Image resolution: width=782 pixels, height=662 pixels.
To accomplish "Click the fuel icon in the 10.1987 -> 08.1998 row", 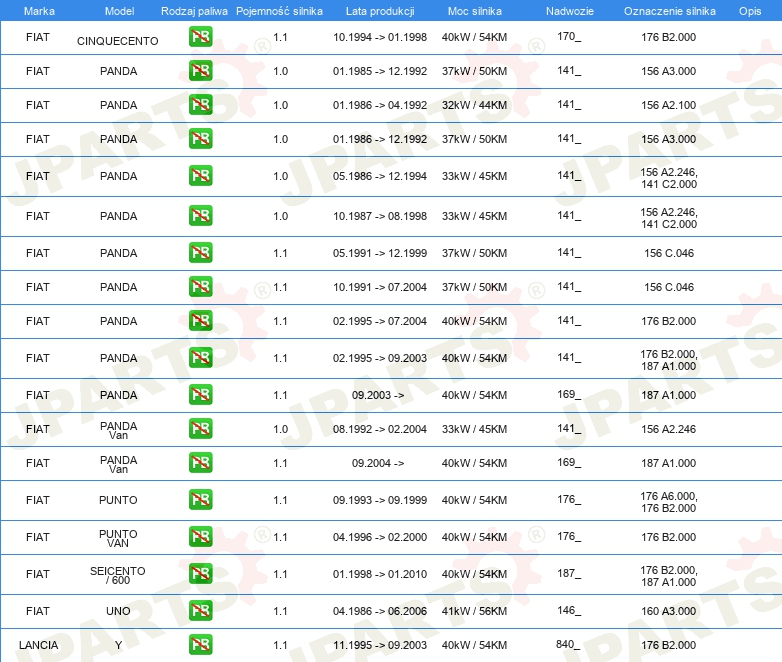I will pos(200,216).
